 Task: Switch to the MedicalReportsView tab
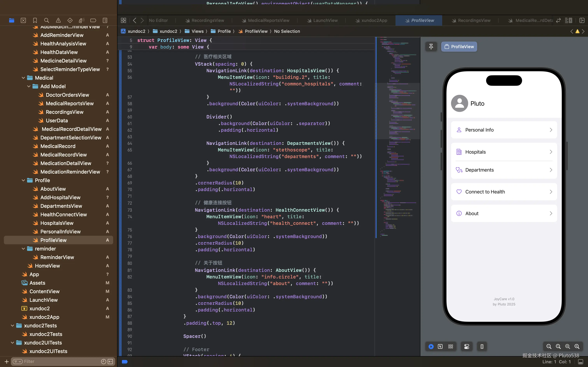(x=268, y=20)
